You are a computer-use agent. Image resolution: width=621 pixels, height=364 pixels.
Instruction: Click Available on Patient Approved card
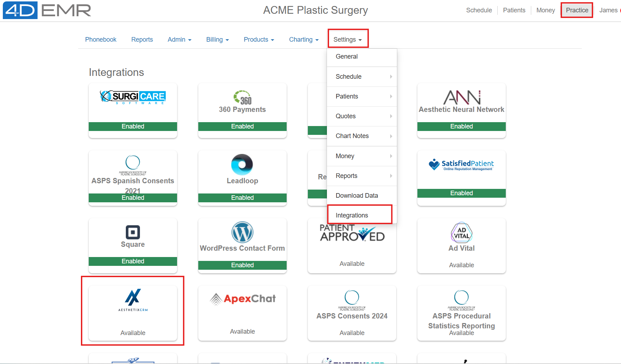tap(352, 264)
